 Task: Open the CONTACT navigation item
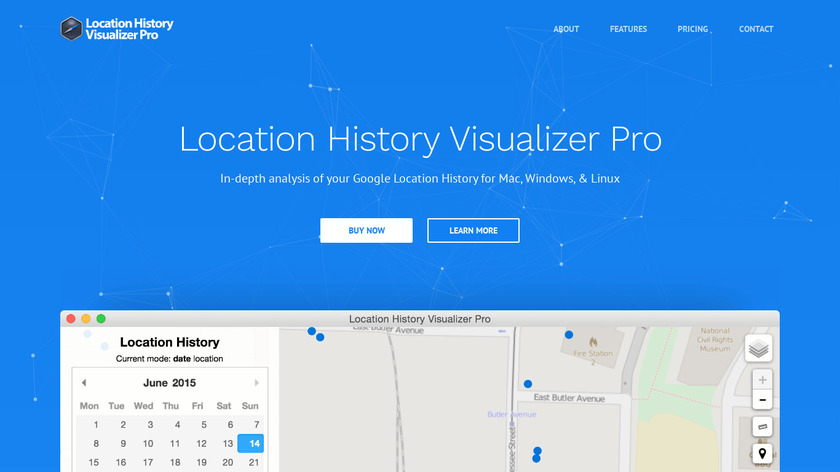756,29
